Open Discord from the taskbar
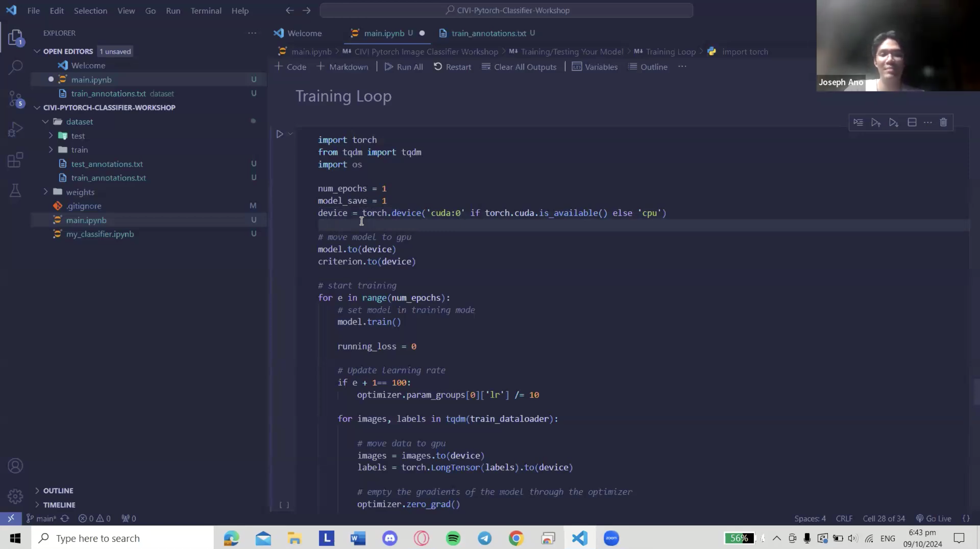 [x=390, y=538]
